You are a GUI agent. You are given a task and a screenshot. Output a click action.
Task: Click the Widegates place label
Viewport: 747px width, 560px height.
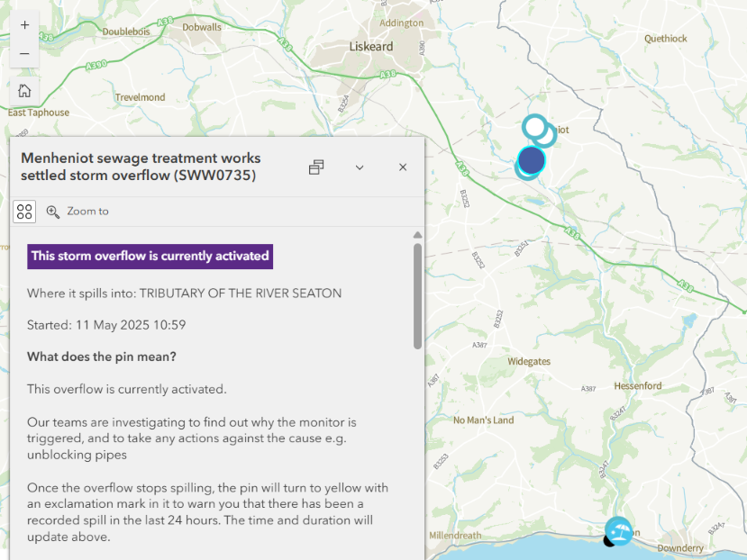pyautogui.click(x=528, y=361)
